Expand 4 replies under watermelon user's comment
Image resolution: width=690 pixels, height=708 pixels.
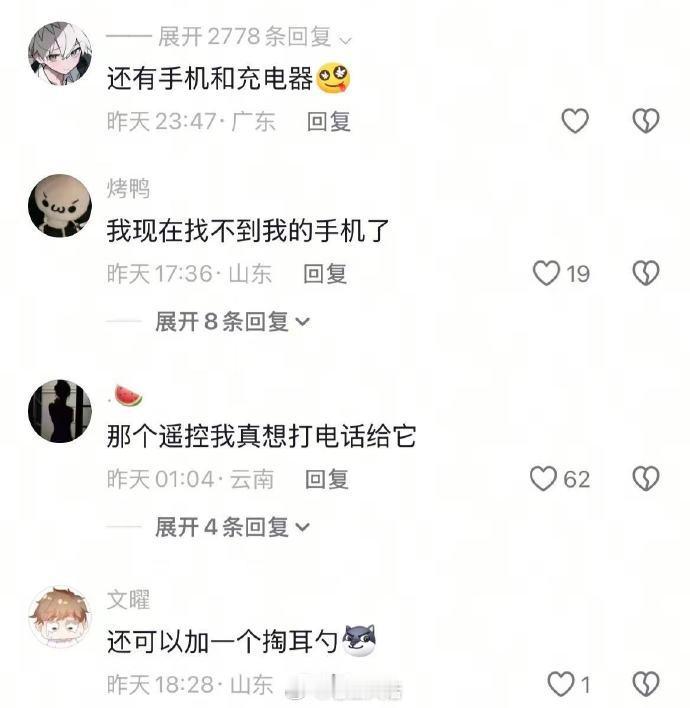233,527
